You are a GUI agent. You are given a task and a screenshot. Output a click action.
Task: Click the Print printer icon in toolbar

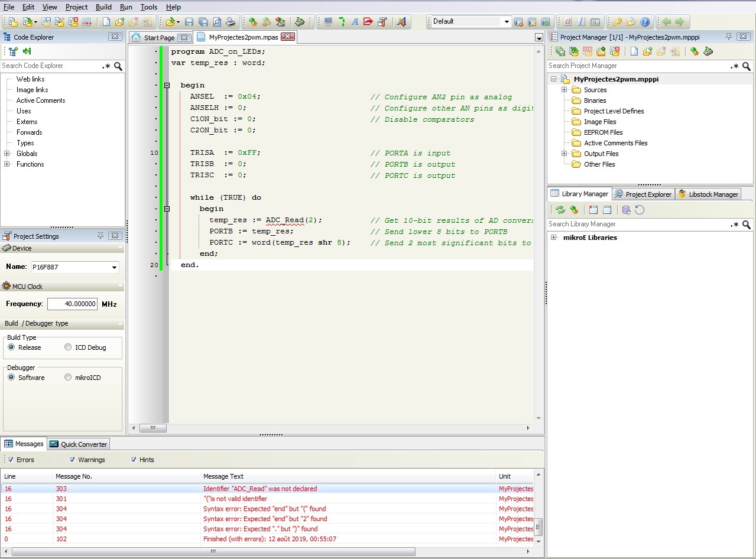231,22
